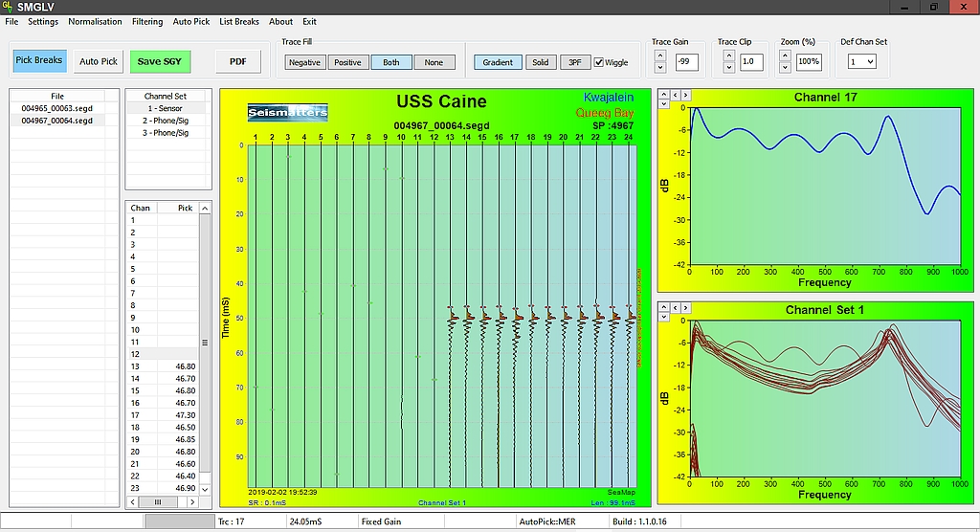Open Auto Pick menu

(x=191, y=21)
